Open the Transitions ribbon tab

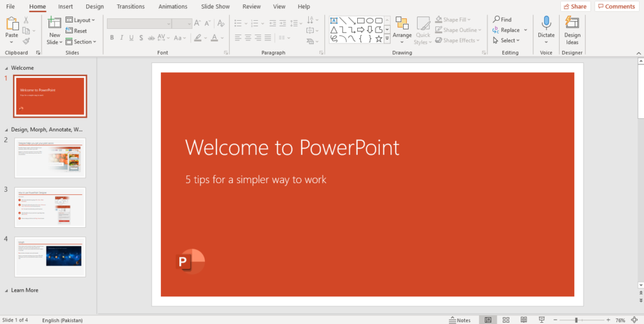click(130, 6)
